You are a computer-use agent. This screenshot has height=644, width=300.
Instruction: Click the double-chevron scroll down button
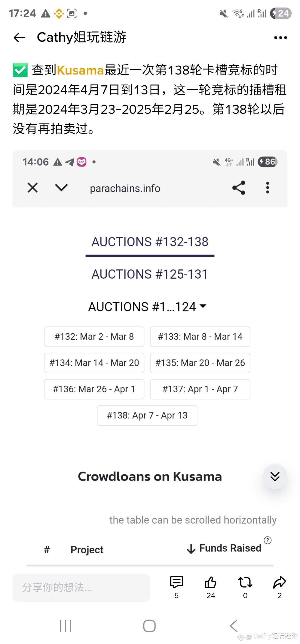tap(275, 477)
